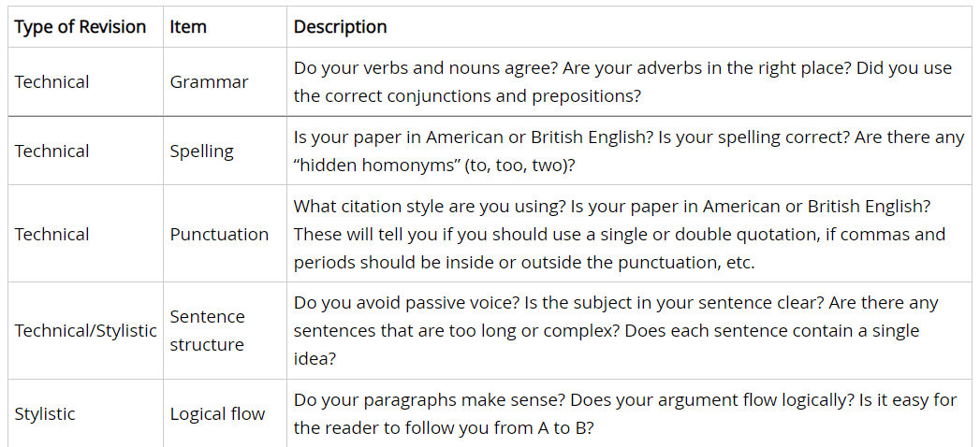980x447 pixels.
Task: Select the "Sentence structure" item cell
Action: tap(207, 330)
